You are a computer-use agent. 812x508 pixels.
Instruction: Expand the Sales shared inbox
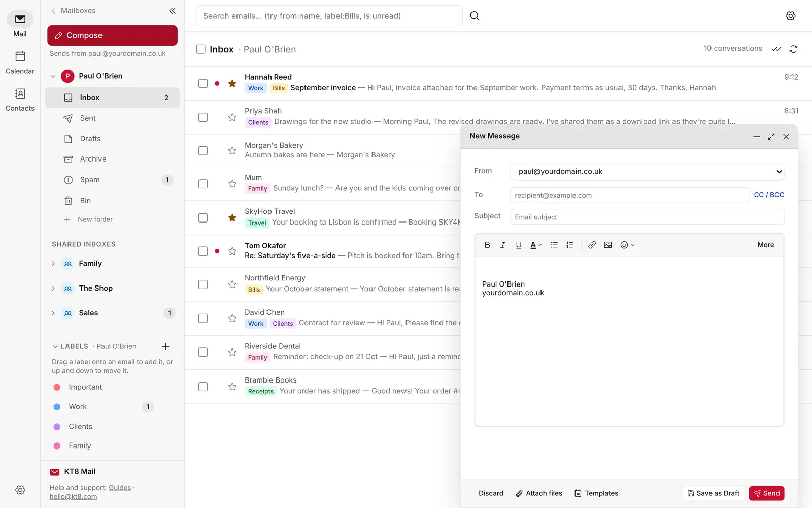pyautogui.click(x=53, y=313)
